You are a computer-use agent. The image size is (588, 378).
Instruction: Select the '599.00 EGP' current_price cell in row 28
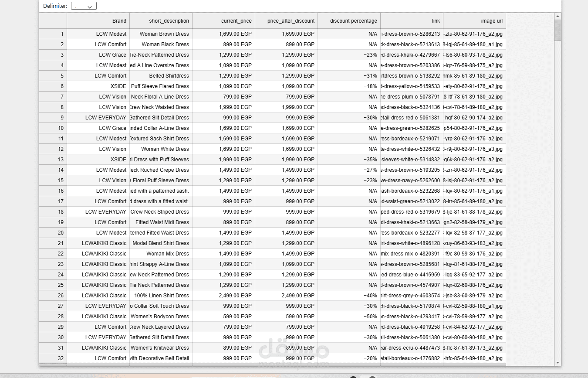[223, 317]
